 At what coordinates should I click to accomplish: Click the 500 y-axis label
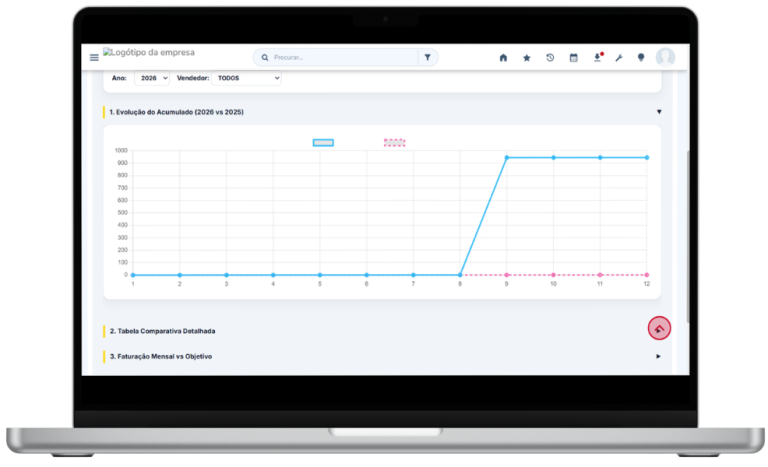(122, 213)
